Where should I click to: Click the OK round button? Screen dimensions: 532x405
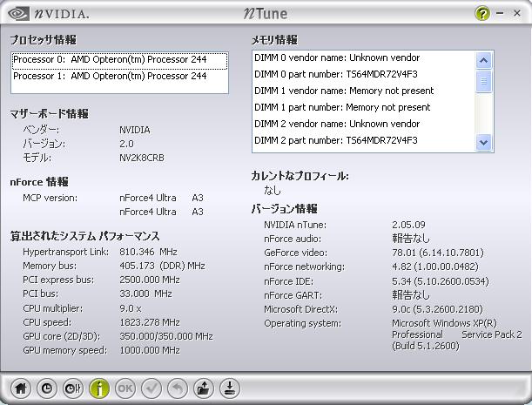click(125, 388)
